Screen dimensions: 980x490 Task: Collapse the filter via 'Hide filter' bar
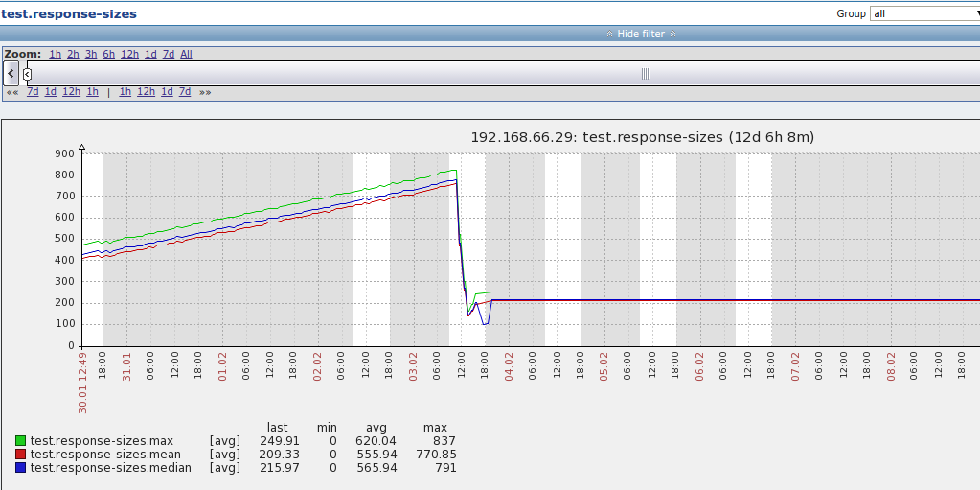point(641,34)
